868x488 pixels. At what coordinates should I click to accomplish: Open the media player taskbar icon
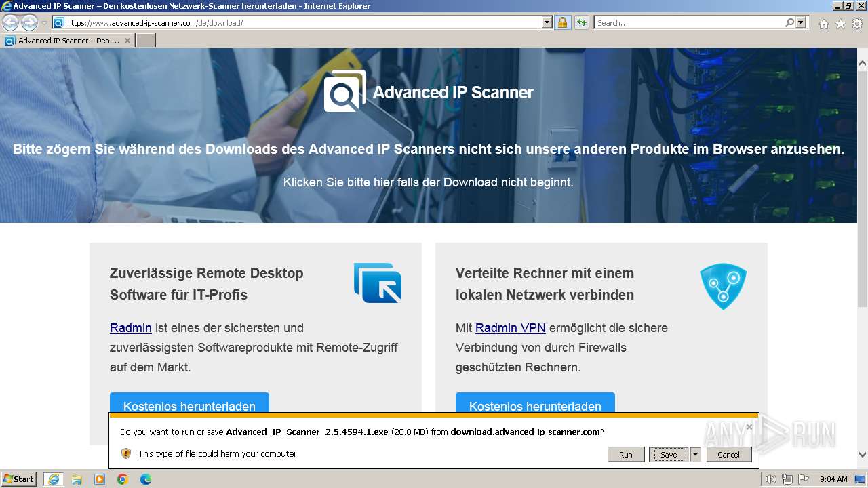click(100, 479)
